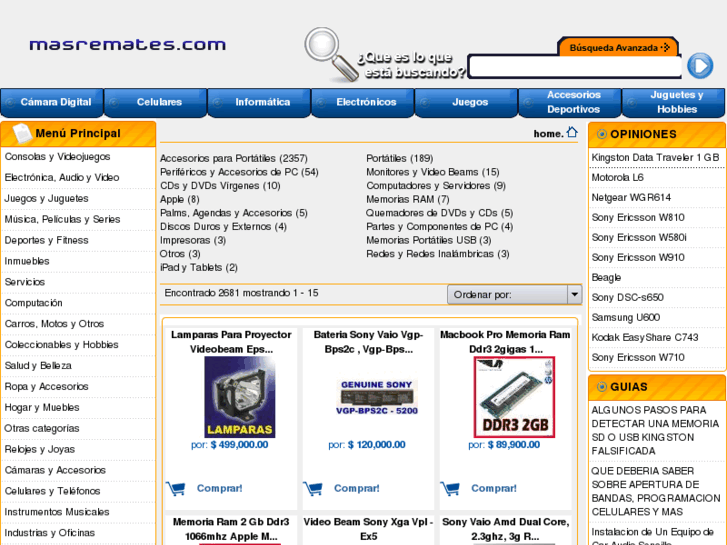Select Portátiles (189) category
The height and width of the screenshot is (545, 727).
tap(400, 159)
